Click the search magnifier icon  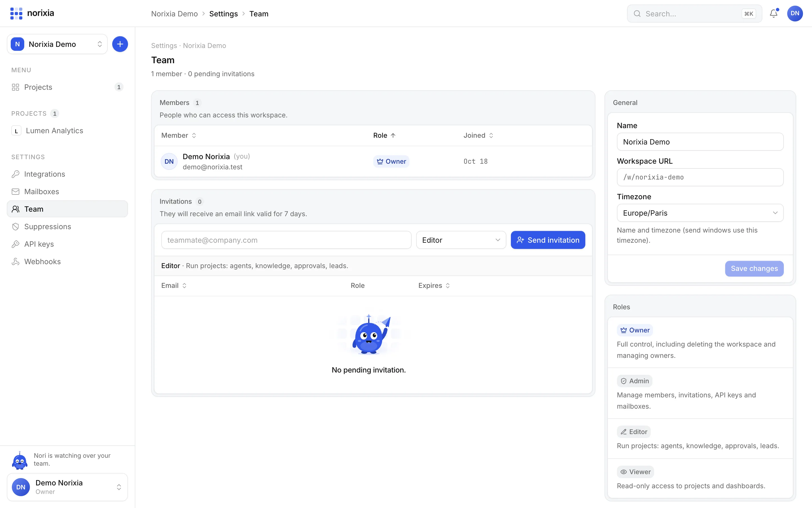[637, 14]
